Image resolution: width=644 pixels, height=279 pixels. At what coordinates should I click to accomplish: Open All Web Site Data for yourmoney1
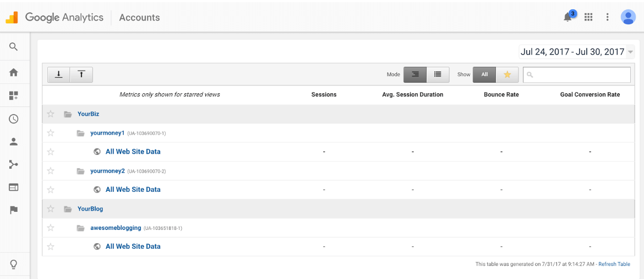(x=133, y=152)
